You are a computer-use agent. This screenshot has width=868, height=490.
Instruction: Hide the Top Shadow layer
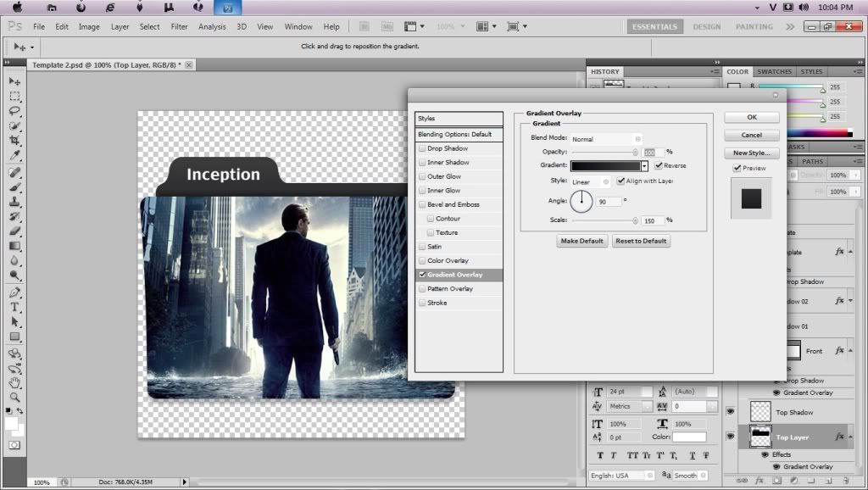tap(730, 411)
